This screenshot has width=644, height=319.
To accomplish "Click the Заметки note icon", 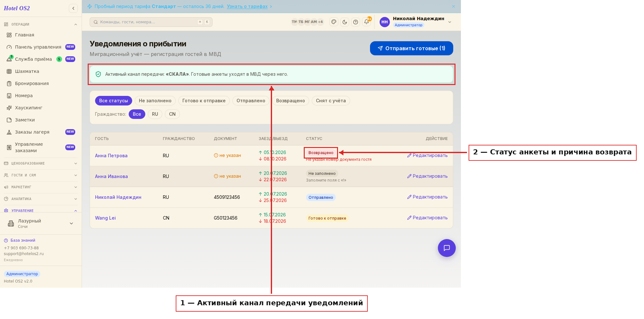I will 9,120.
